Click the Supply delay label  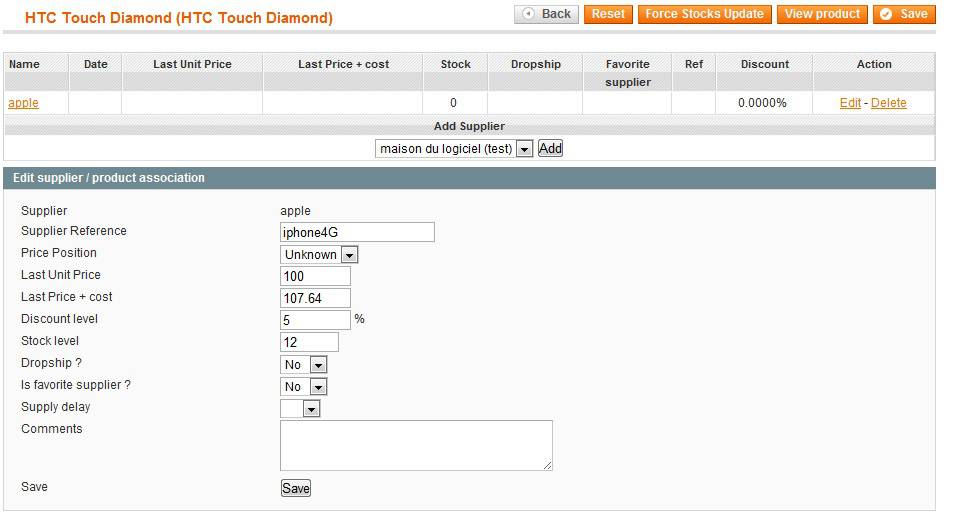point(55,407)
